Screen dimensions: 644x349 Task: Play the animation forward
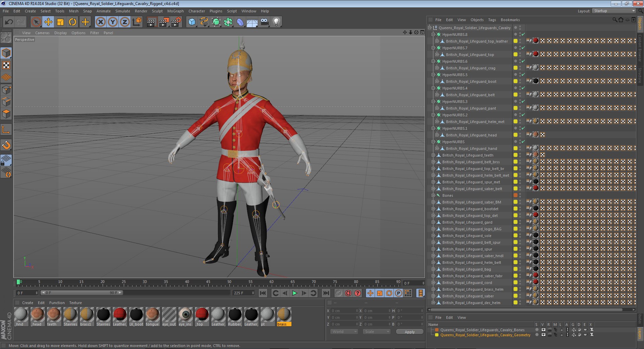click(294, 293)
